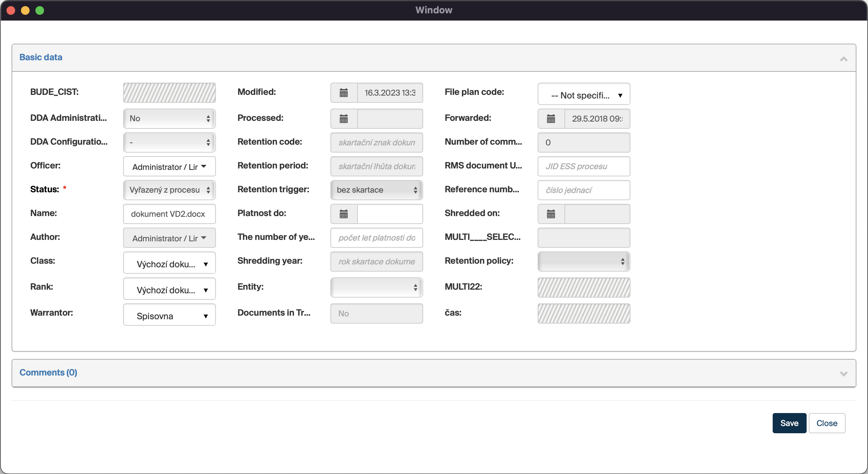Click calendar icon next to Platnost do
The image size is (868, 474).
click(343, 214)
